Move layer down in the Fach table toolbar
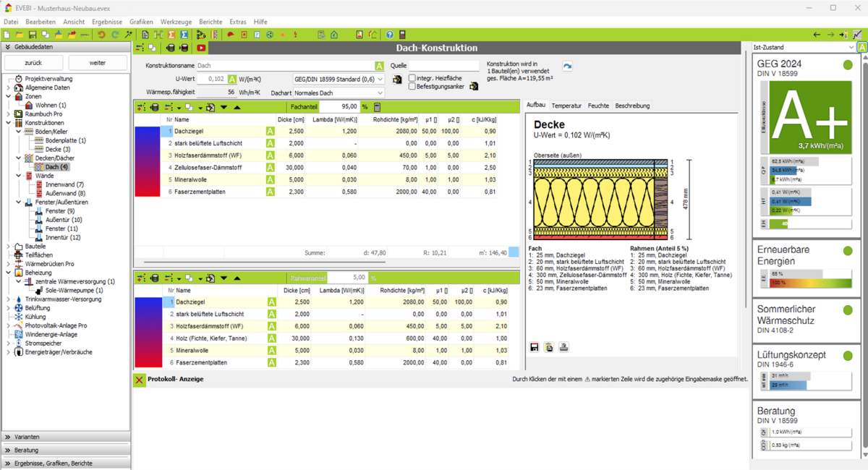868x470 pixels. coord(224,107)
